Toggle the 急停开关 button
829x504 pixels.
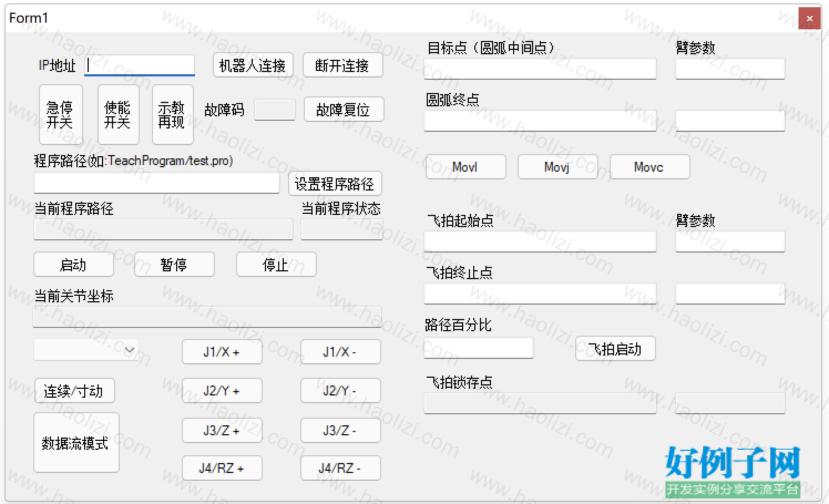(x=60, y=115)
